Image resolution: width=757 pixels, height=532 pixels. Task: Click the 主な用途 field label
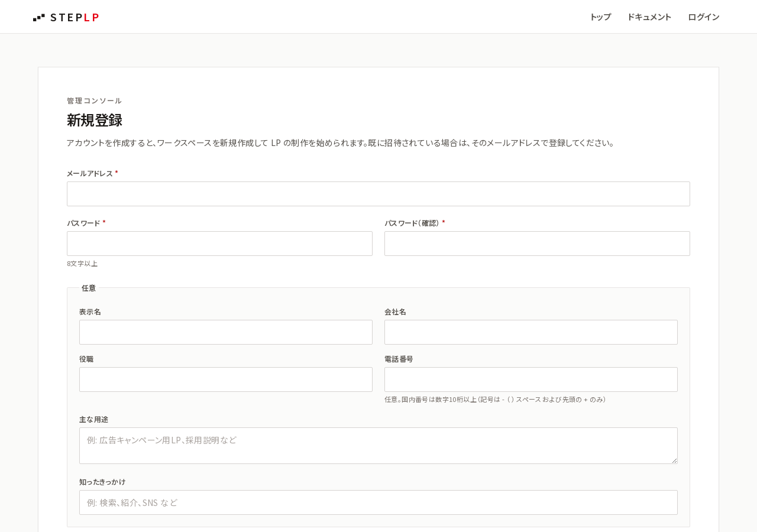tap(94, 419)
